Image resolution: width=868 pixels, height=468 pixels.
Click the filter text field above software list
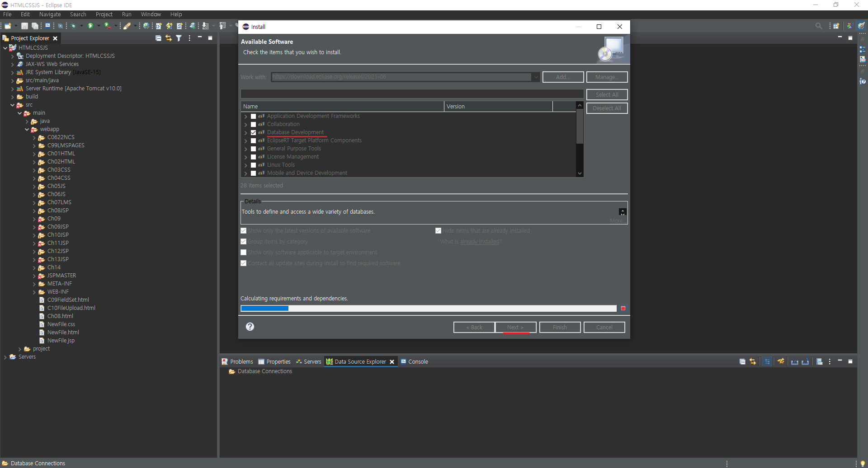coord(412,94)
